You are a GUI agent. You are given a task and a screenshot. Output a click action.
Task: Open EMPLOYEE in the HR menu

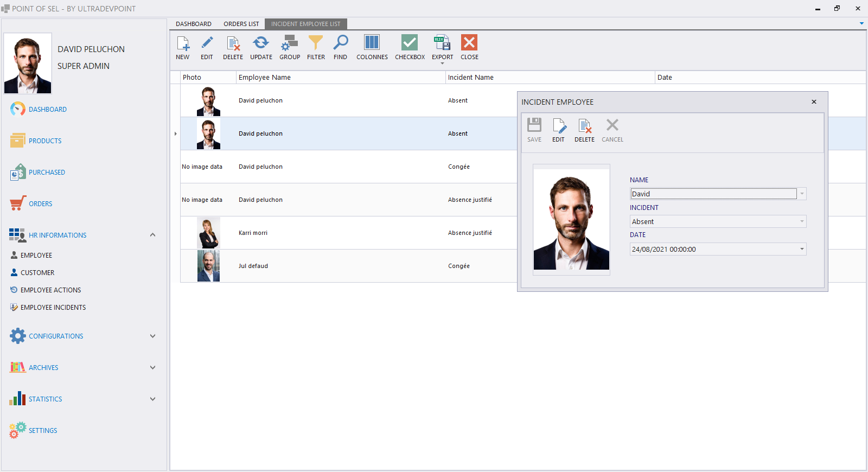click(x=36, y=255)
